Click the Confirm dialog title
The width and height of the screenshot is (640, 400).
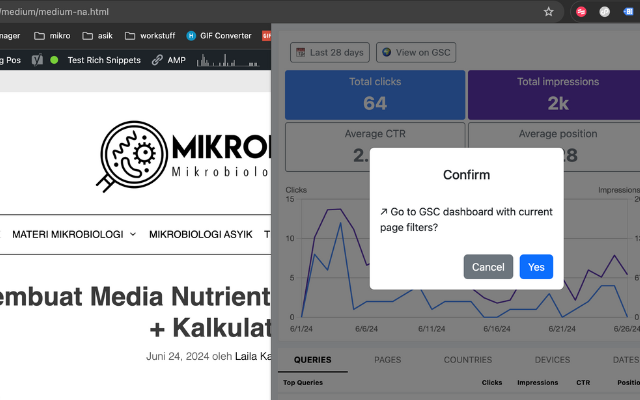coord(467,175)
